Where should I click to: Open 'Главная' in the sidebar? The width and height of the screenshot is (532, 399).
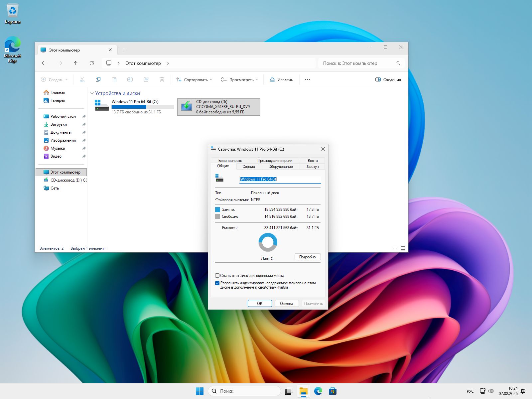[x=58, y=92]
